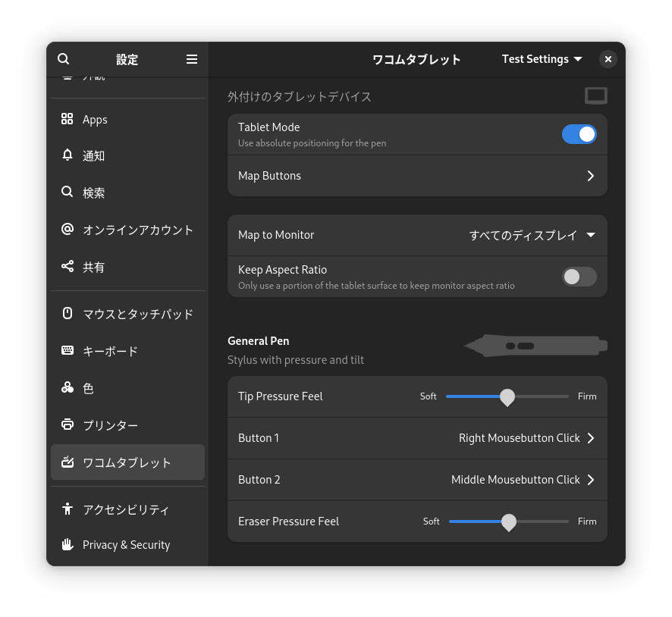This screenshot has height=617, width=672.
Task: Click the Tablet Mode row label
Action: [x=268, y=127]
